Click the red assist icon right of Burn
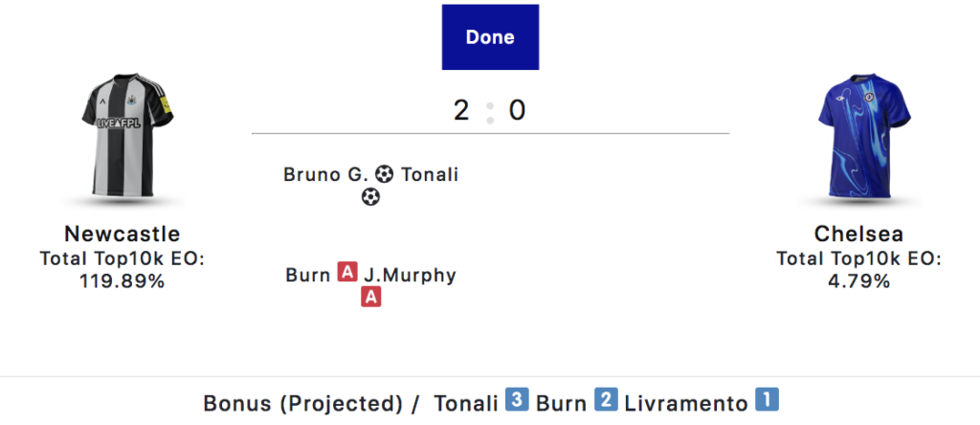This screenshot has width=980, height=425. (347, 275)
